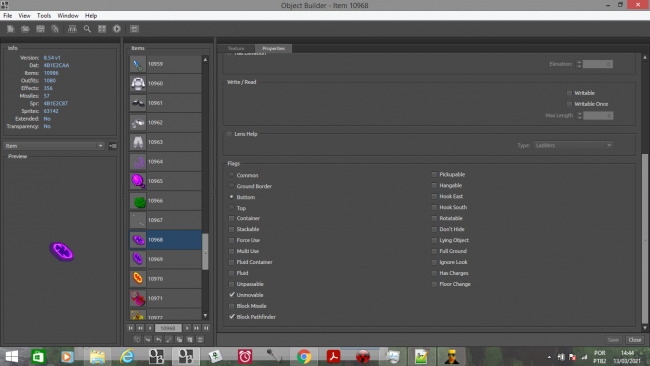Click the trash-can icon below items list
This screenshot has width=650, height=366.
pos(200,339)
